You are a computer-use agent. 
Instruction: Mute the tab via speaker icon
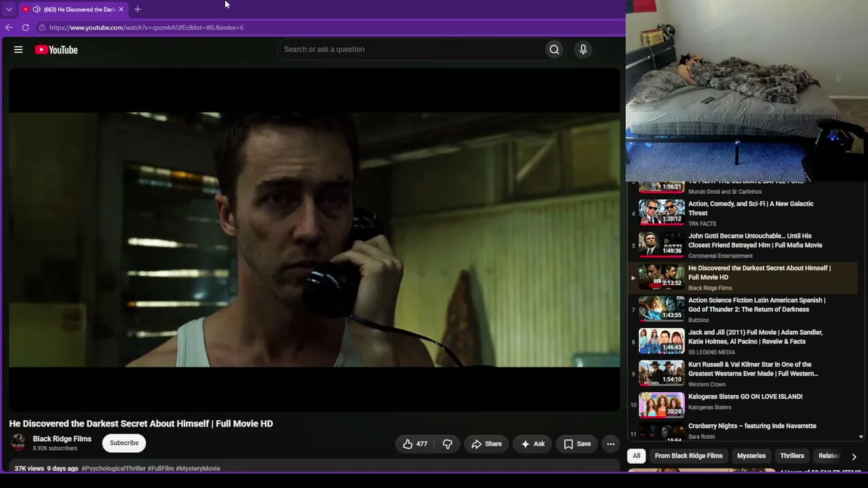tap(36, 9)
